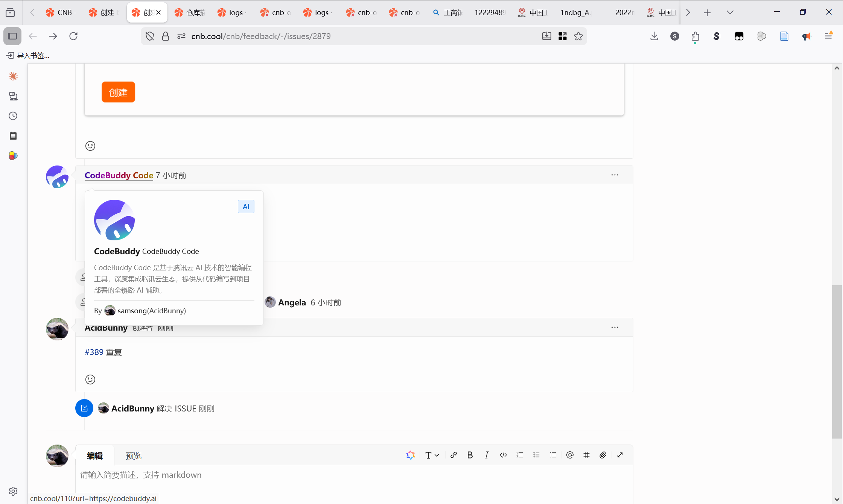
Task: Switch to the 预览 preview tab
Action: pos(133,456)
